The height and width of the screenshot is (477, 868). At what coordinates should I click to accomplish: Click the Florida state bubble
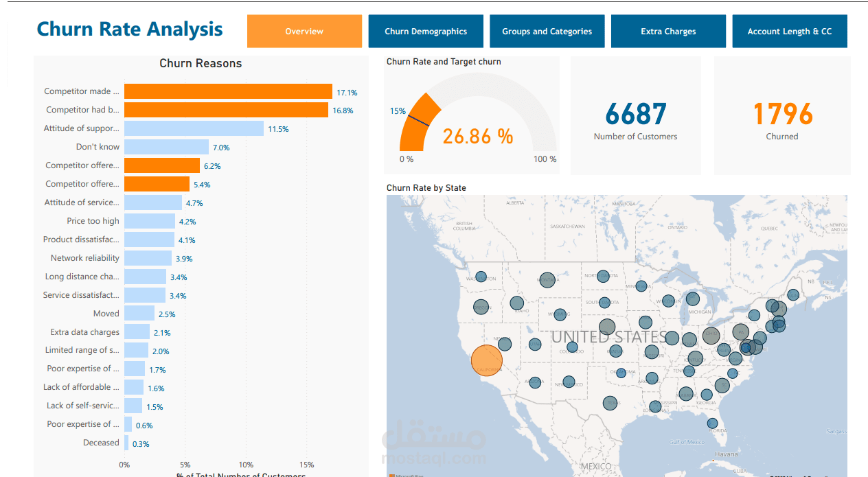pyautogui.click(x=713, y=423)
